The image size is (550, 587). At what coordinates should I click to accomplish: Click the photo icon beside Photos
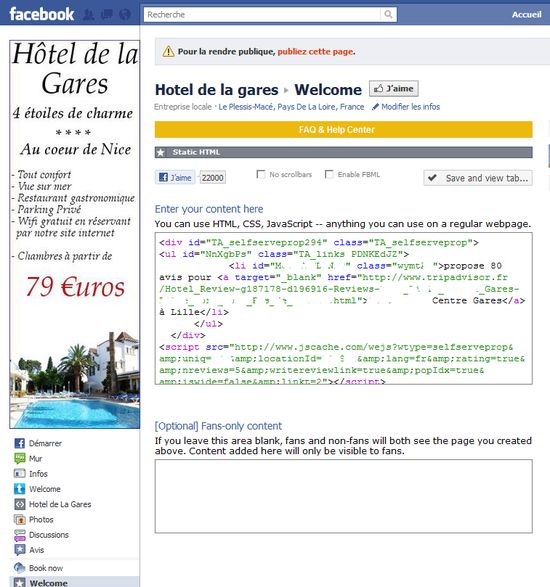click(19, 520)
